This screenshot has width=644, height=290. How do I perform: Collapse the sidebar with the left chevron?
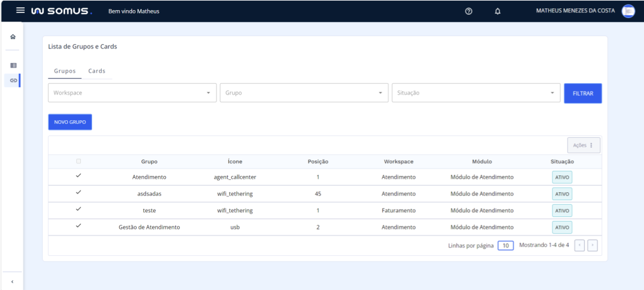click(x=12, y=281)
